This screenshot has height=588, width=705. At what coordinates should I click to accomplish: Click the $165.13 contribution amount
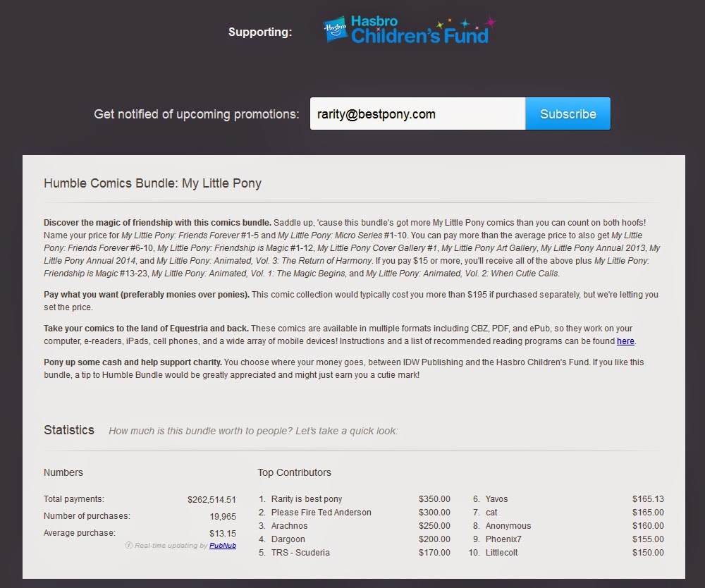pos(648,499)
